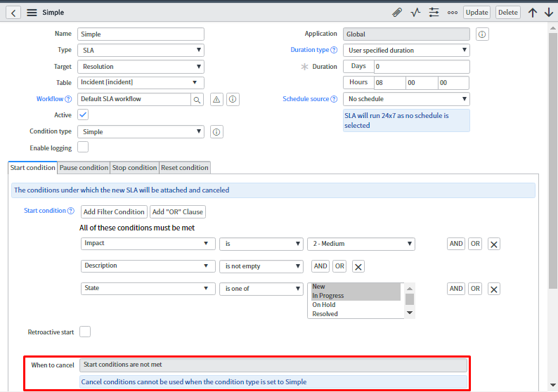
Task: Open the Impact field selector dropdown
Action: [x=148, y=244]
